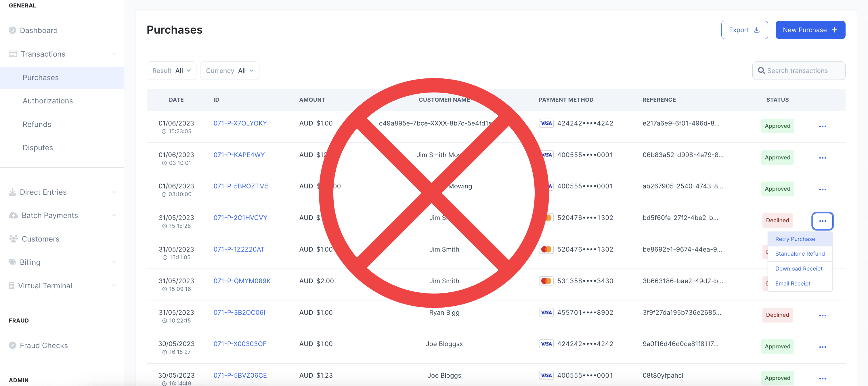Click the Fraud Checks checkmark icon
This screenshot has height=386, width=868.
pyautogui.click(x=12, y=345)
